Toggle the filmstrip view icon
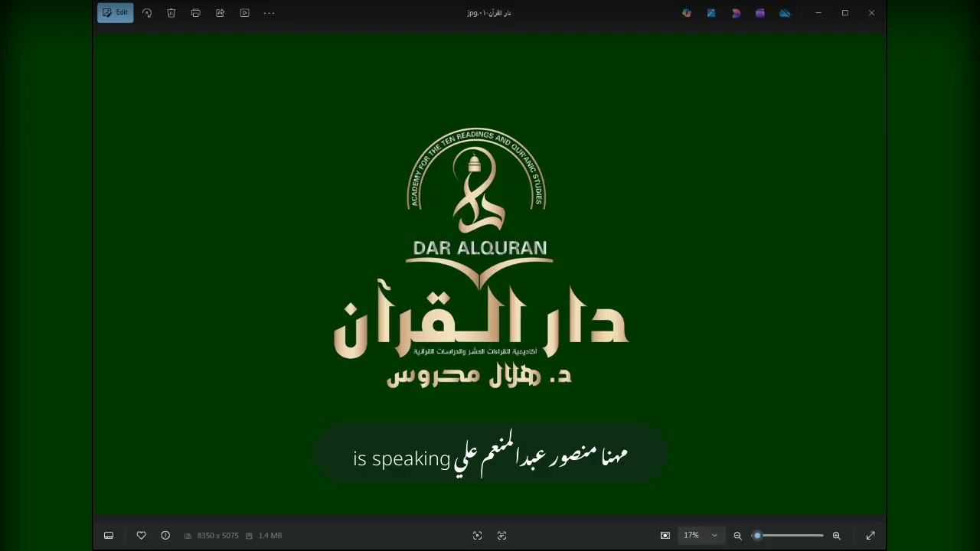980x551 pixels. [x=109, y=536]
